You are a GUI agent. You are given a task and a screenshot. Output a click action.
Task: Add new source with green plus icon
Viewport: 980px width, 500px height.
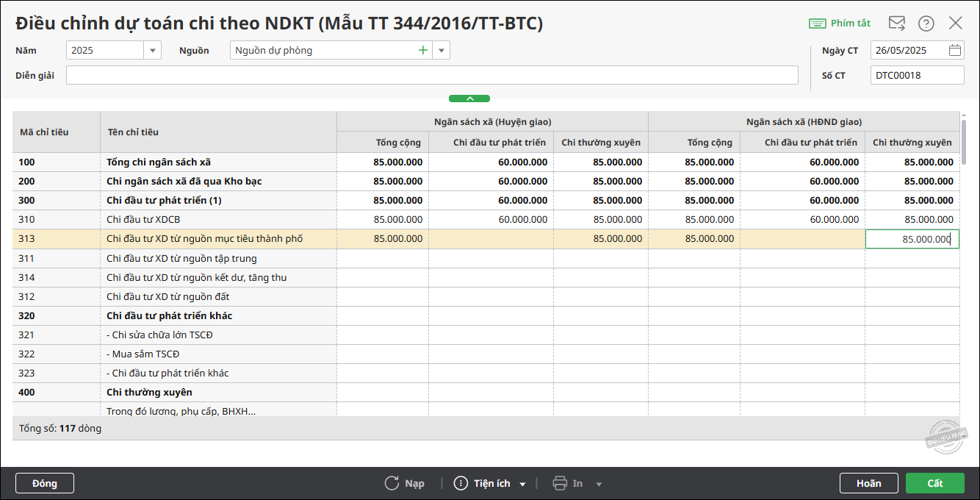tap(423, 50)
